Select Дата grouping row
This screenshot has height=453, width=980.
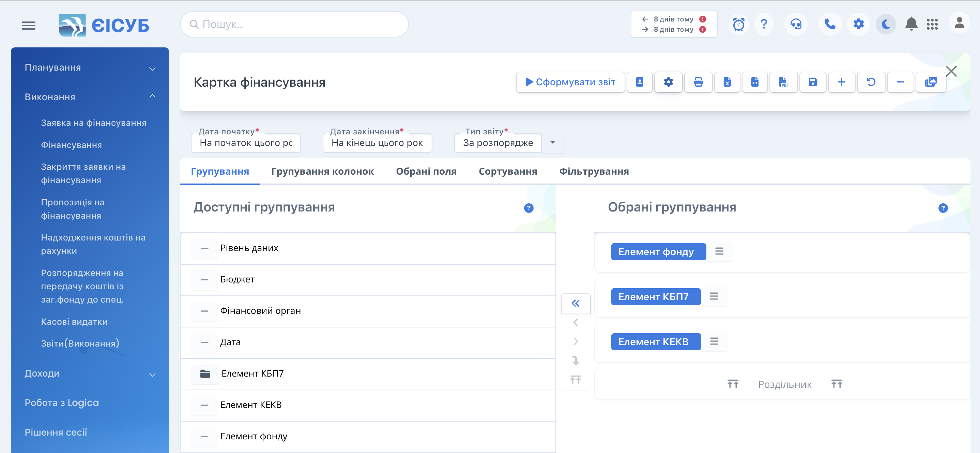368,342
